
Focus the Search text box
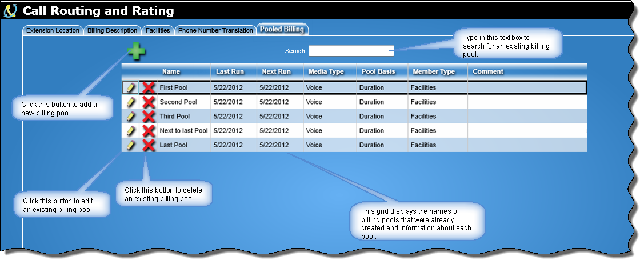pos(351,51)
